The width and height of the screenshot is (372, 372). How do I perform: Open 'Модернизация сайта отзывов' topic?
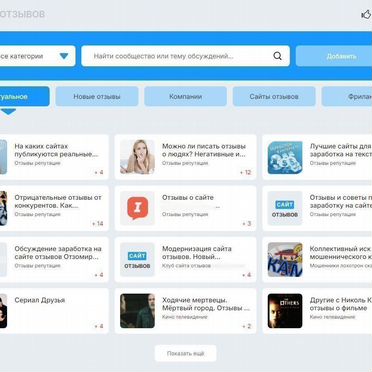[x=197, y=253]
